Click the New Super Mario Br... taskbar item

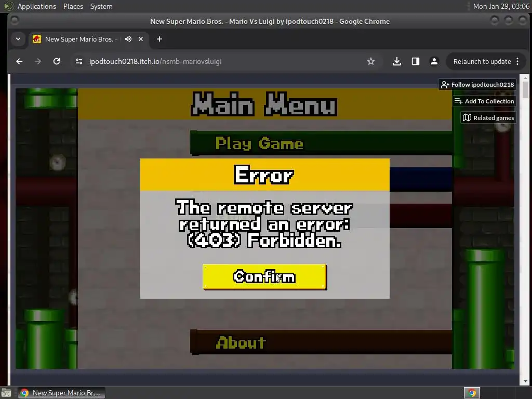pyautogui.click(x=61, y=393)
